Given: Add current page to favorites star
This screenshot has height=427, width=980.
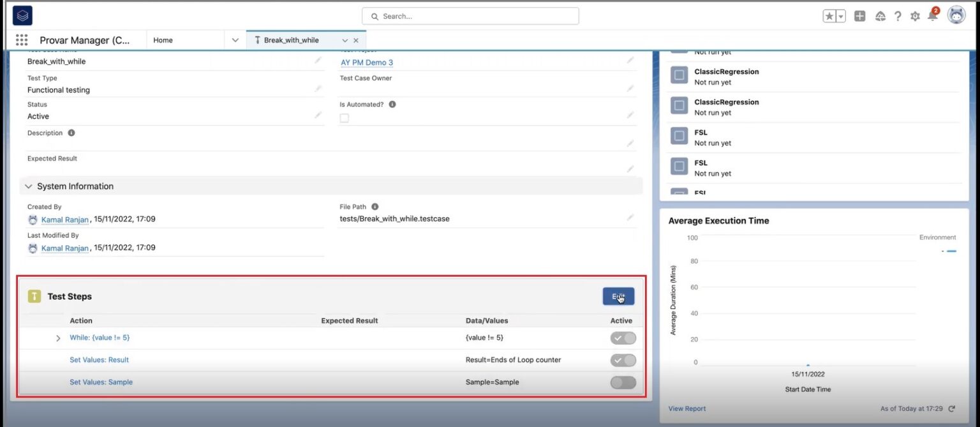Looking at the screenshot, I should (x=829, y=15).
